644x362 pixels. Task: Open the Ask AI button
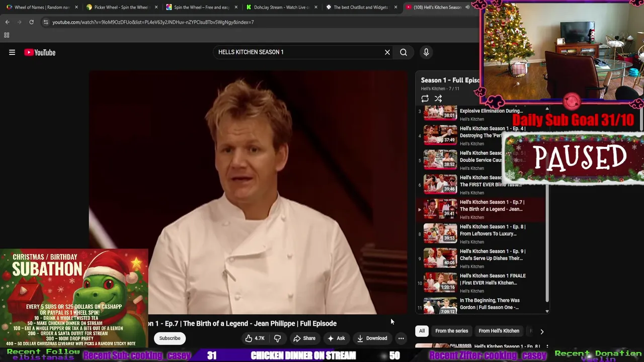pos(336,338)
